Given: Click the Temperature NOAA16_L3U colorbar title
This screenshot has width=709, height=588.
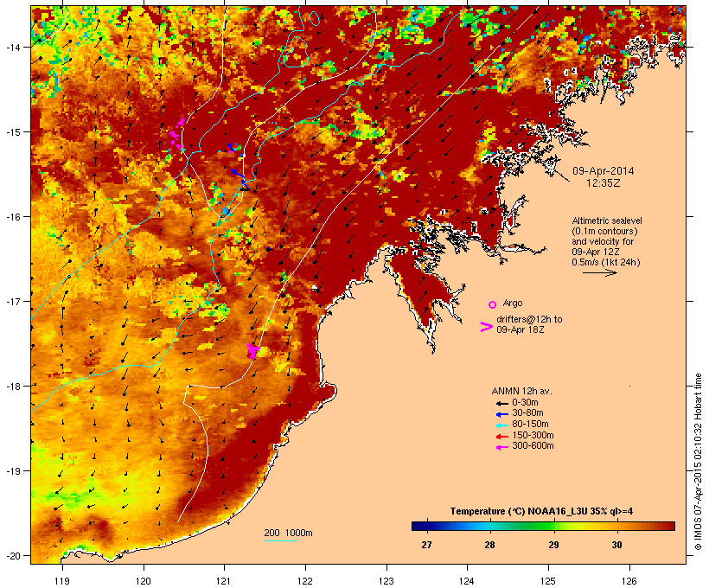Looking at the screenshot, I should point(541,512).
